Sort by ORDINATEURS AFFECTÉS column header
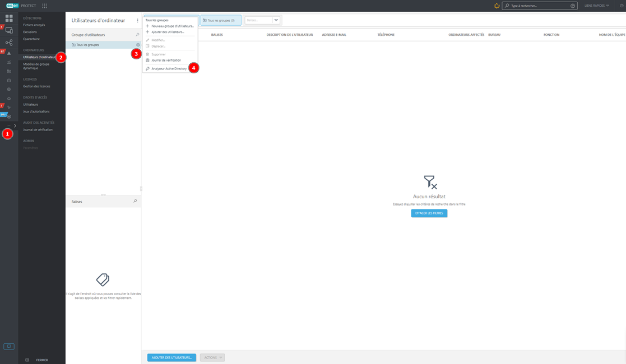Screen dimensions: 626x364 point(466,35)
